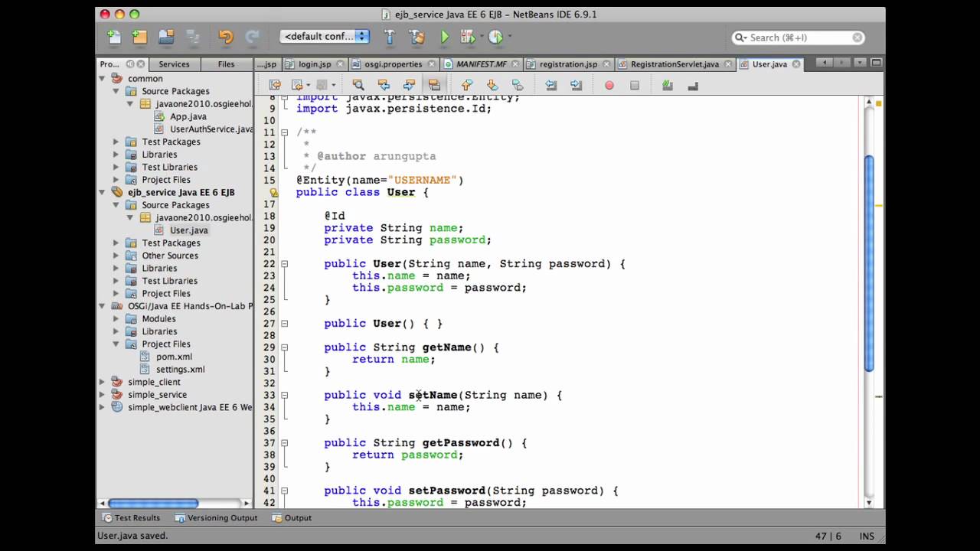Open Profile Project dropdown arrow
Viewport: 980px width, 551px height.
coord(508,37)
